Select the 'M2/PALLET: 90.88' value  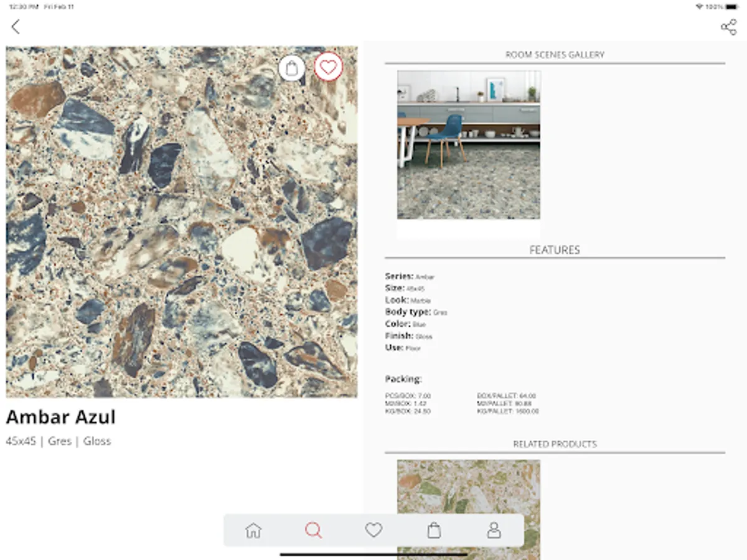504,404
